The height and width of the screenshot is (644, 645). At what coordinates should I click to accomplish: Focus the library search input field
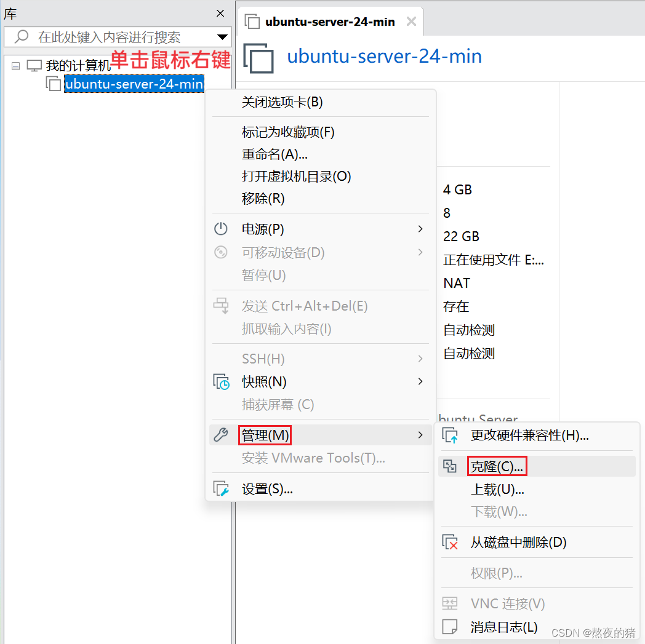click(118, 37)
